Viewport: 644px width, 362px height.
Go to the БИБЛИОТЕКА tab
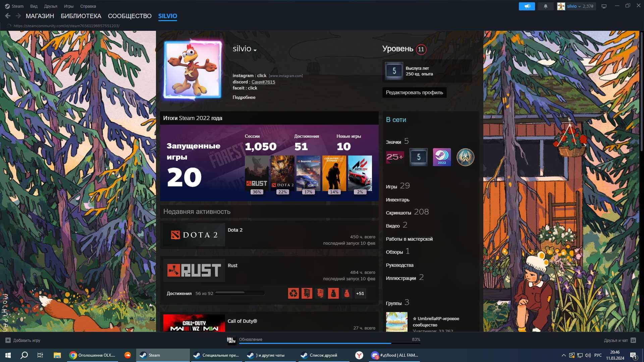pos(81,16)
